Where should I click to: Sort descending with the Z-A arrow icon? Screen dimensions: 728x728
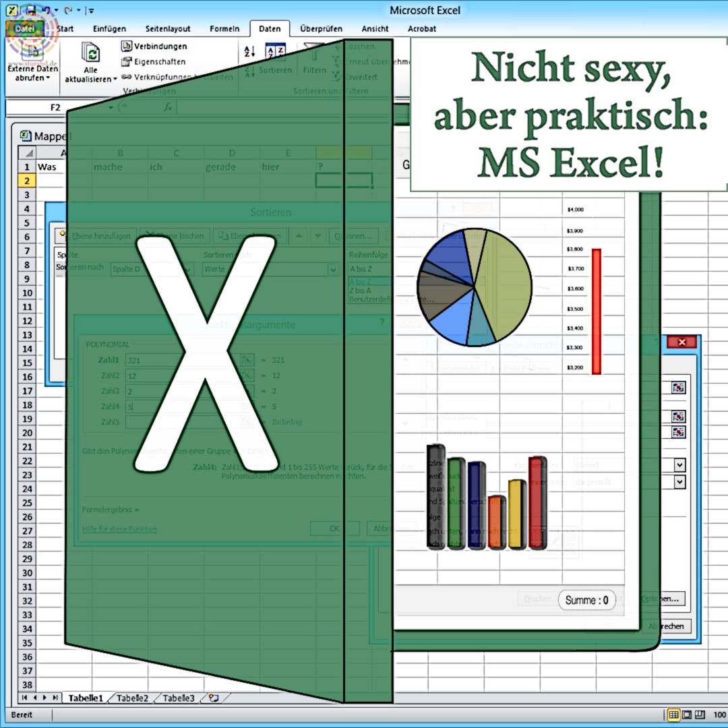coord(250,71)
